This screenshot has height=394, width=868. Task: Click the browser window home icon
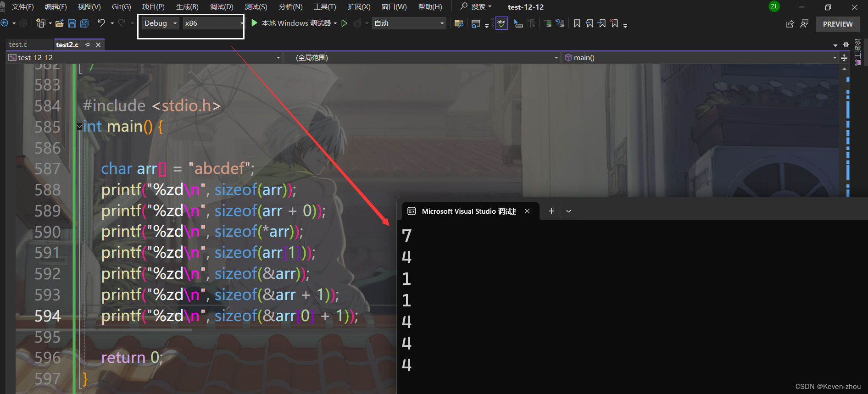[476, 23]
